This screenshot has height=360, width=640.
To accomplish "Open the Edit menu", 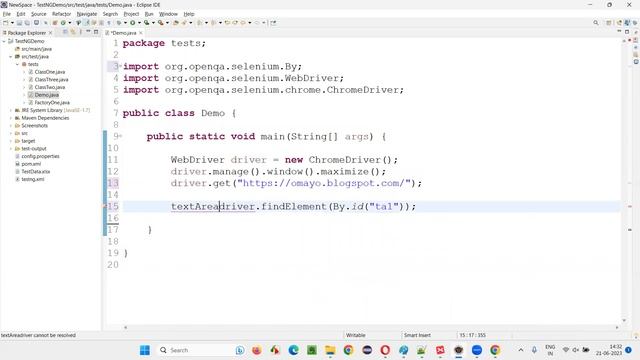I will point(21,14).
